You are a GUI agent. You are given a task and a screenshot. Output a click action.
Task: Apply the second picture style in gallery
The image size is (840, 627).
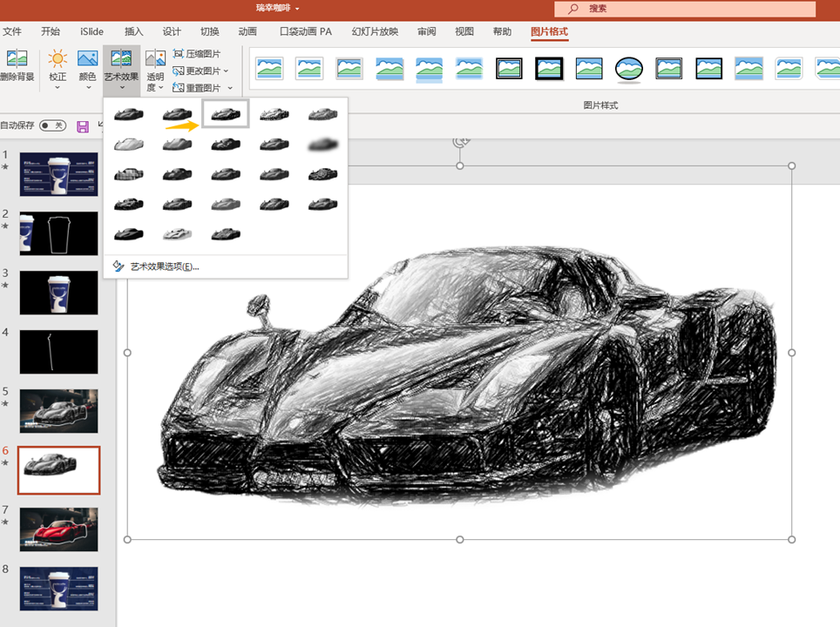point(309,69)
